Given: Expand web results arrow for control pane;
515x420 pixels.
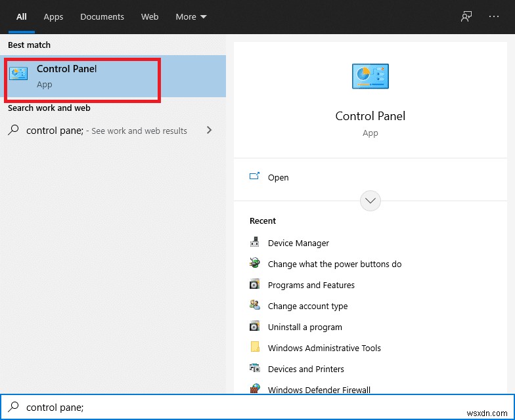Looking at the screenshot, I should (x=209, y=130).
